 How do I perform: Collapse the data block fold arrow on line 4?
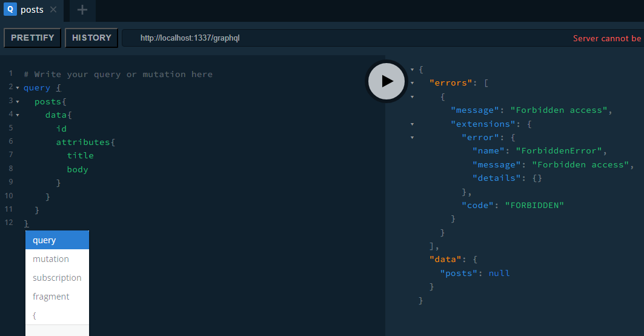(x=17, y=115)
